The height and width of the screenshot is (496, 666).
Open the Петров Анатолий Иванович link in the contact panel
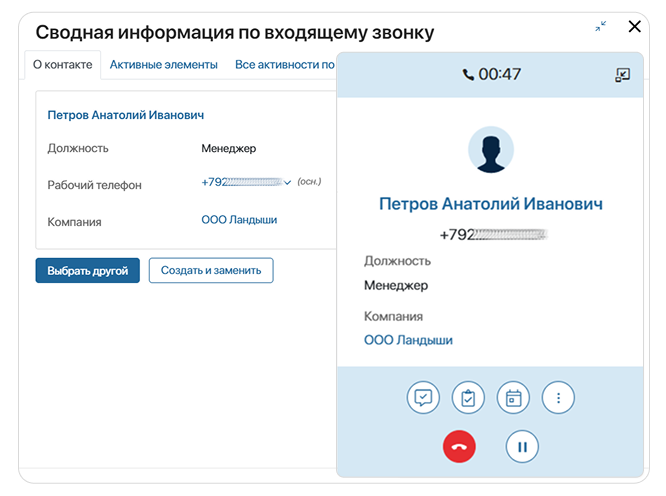126,115
